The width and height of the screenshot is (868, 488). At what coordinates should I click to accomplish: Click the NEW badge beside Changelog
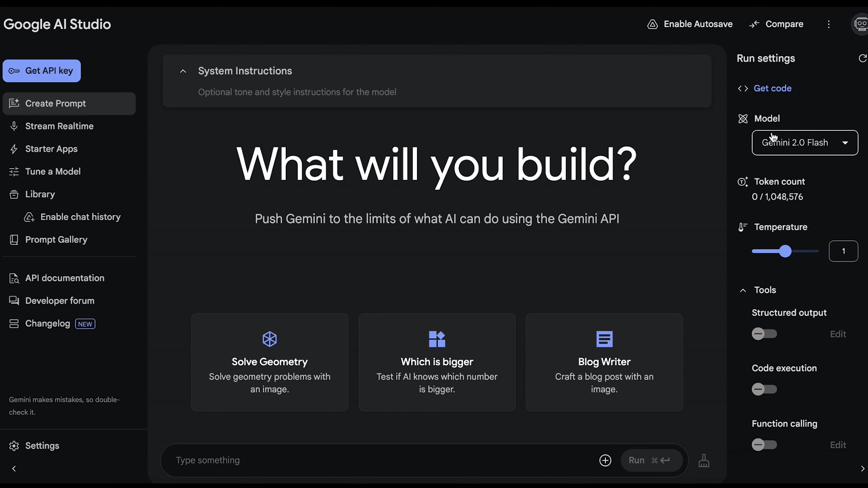85,324
